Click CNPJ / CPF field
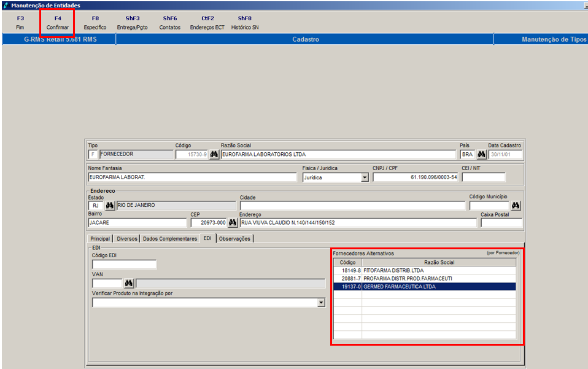 (415, 177)
